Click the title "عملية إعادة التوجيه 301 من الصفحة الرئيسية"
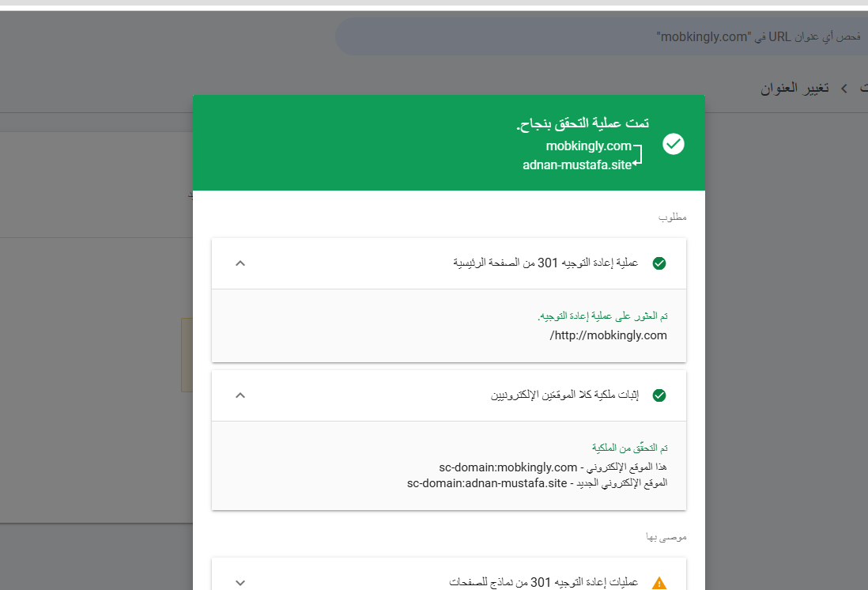868x590 pixels. point(545,263)
